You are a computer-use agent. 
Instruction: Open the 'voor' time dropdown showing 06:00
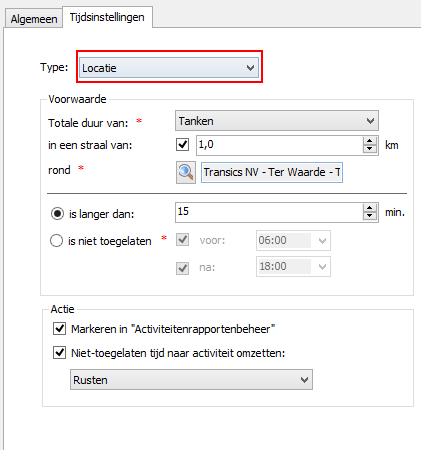(293, 240)
